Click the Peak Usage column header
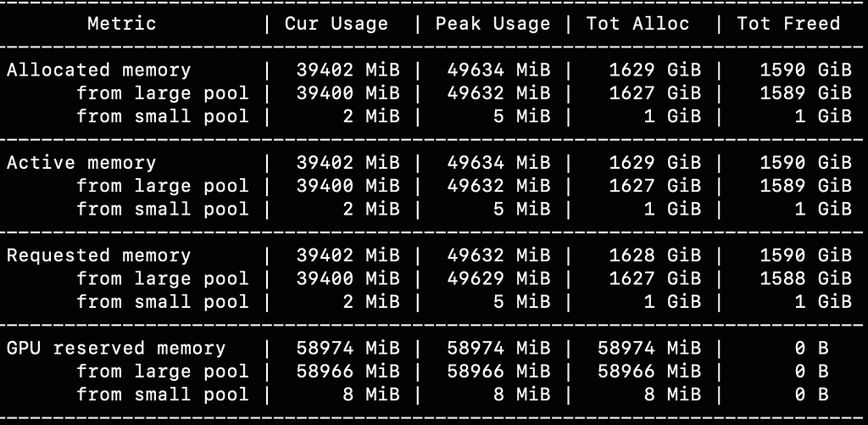The height and width of the screenshot is (425, 868). (492, 23)
